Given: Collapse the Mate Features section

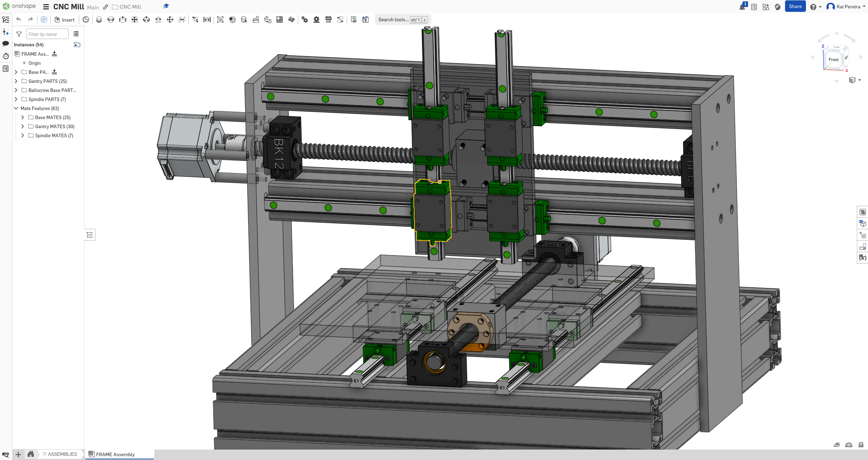Looking at the screenshot, I should click(x=16, y=108).
